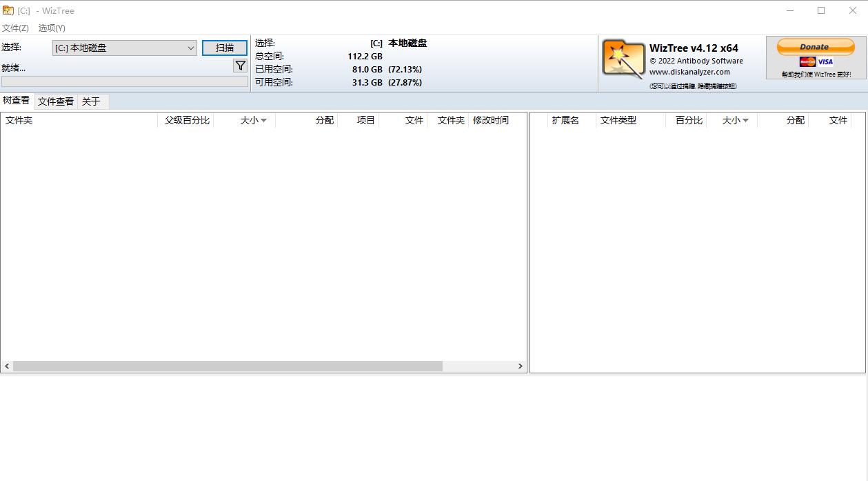Click the horizontal scrollbar right arrow
The height and width of the screenshot is (481, 868).
click(521, 366)
